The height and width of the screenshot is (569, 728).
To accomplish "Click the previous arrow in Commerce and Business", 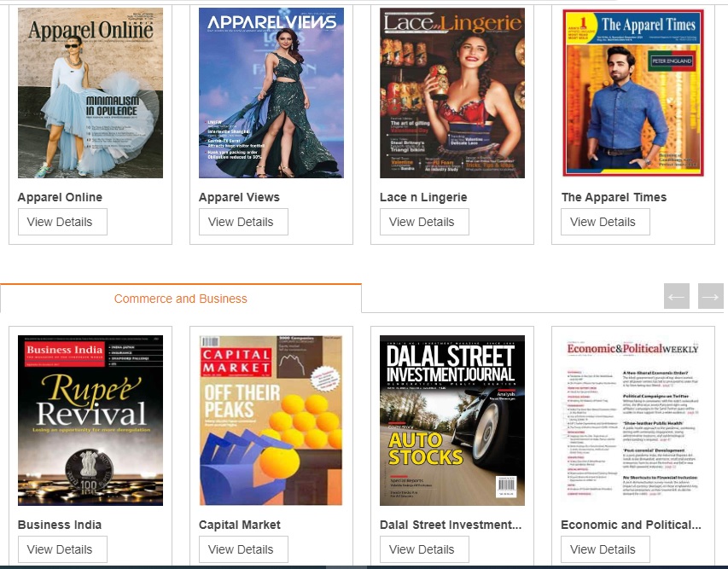I will [x=677, y=296].
